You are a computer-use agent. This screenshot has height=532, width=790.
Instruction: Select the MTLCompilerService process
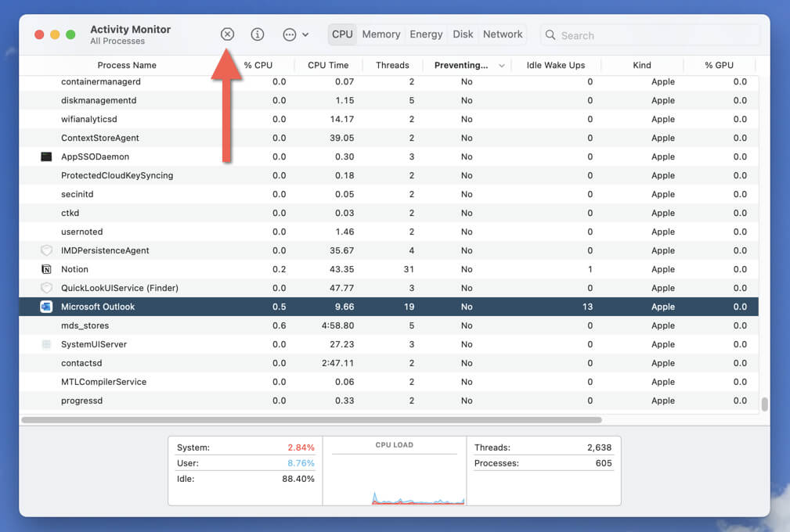(x=388, y=382)
